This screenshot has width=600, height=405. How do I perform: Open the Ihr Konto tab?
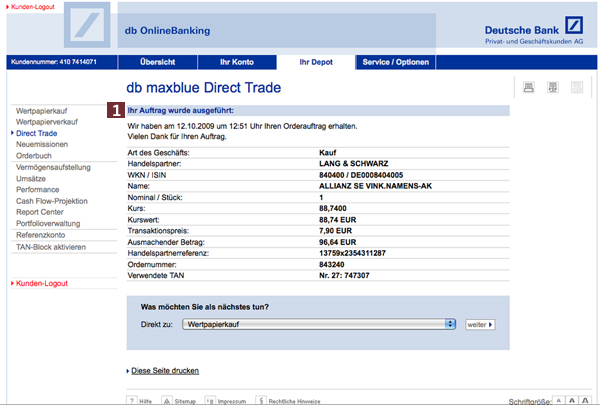(x=238, y=62)
